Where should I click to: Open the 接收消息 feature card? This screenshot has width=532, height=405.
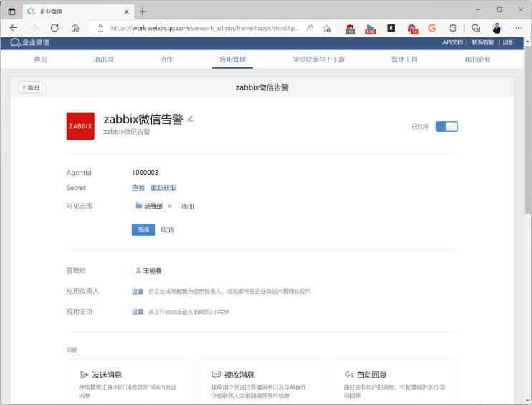coord(262,381)
